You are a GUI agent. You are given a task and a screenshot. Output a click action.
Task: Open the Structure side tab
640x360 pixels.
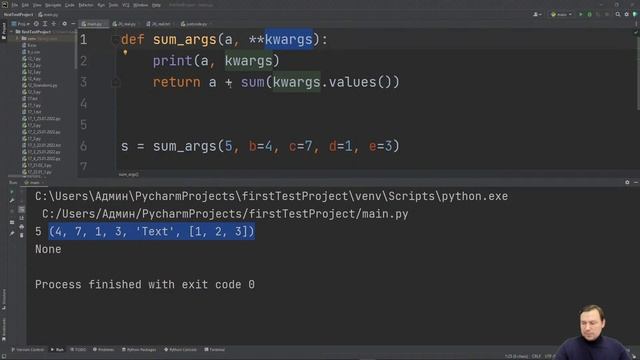4,299
